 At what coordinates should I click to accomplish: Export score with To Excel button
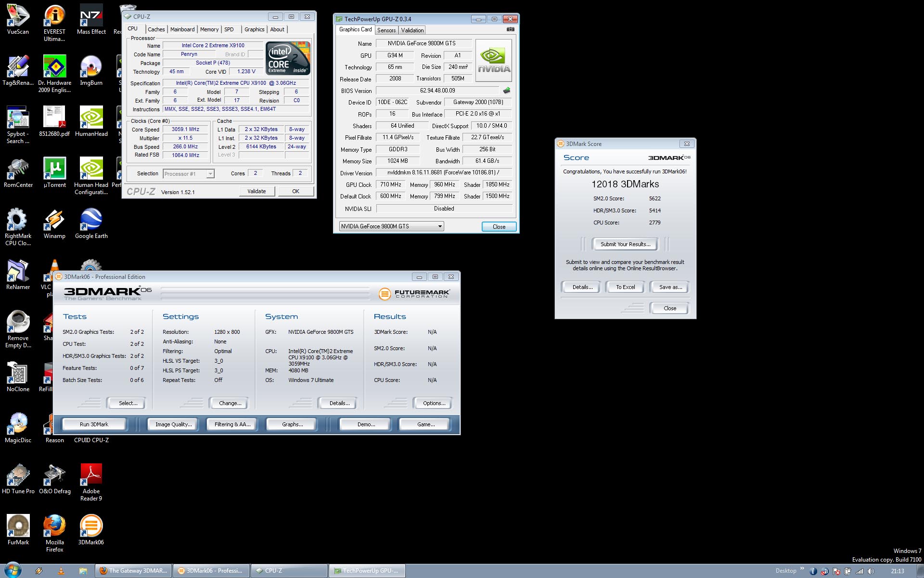pos(626,287)
